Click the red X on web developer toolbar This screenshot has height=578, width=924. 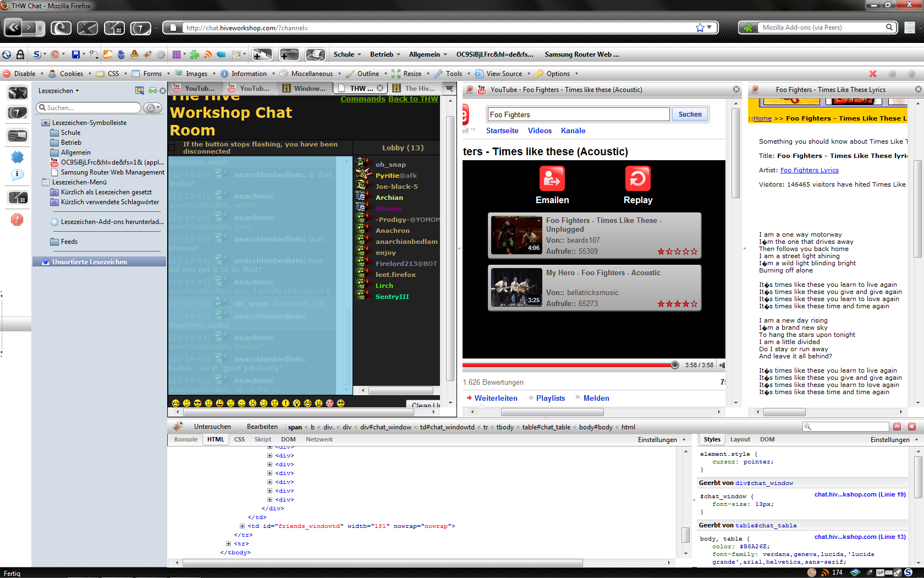[x=873, y=74]
